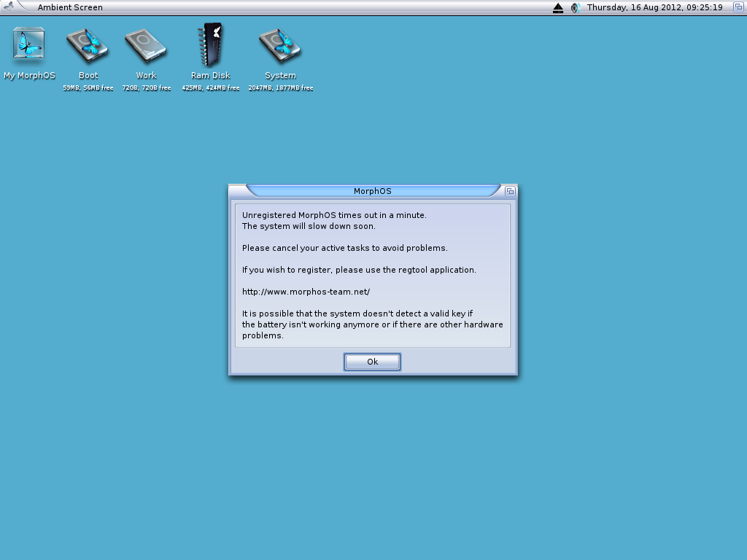The height and width of the screenshot is (560, 747).
Task: Click the butterfly icon at the top-left corner
Action: 8,7
